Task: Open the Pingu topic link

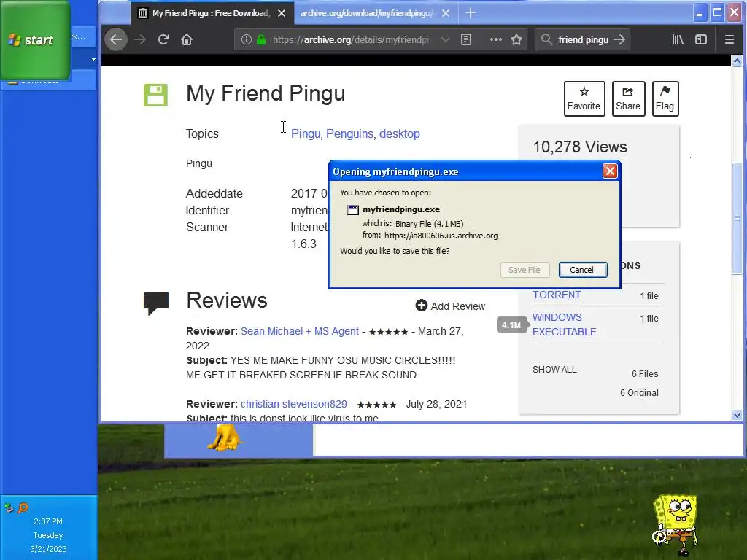Action: (306, 134)
